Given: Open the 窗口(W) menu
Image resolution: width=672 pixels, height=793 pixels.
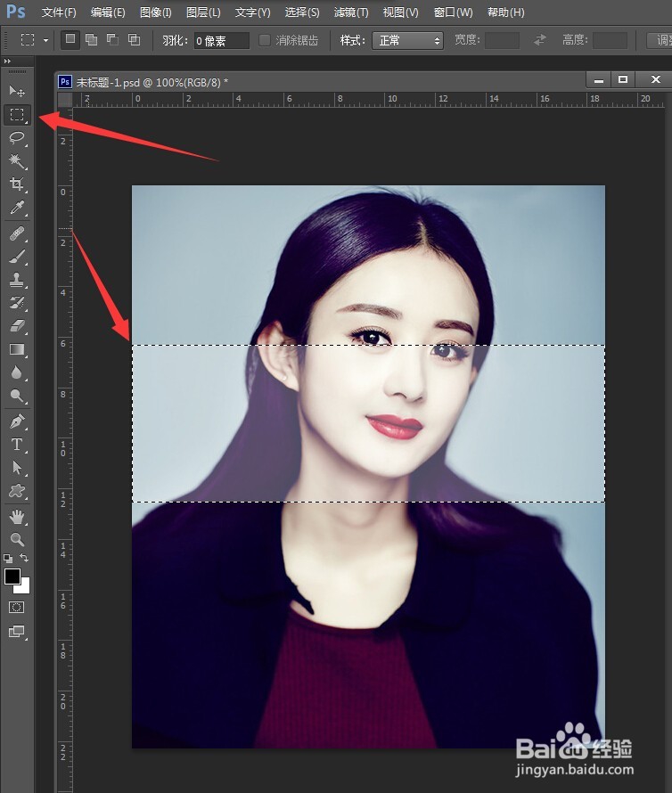Looking at the screenshot, I should [454, 12].
